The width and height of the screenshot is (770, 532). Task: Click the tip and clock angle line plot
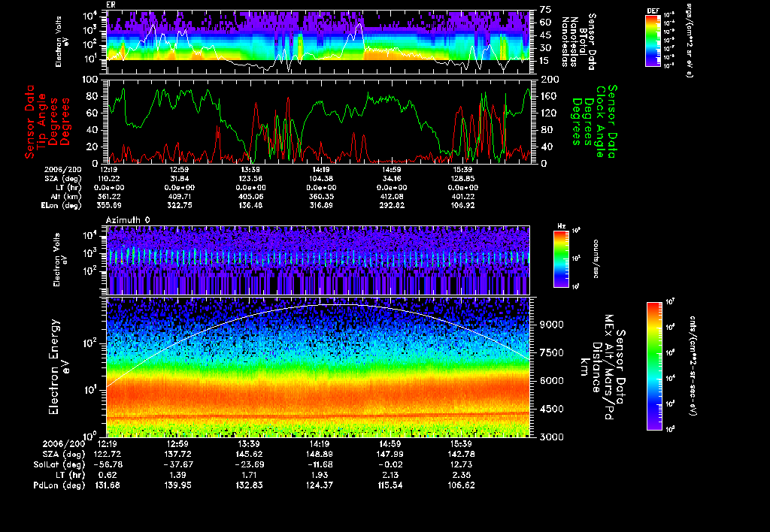pyautogui.click(x=318, y=121)
